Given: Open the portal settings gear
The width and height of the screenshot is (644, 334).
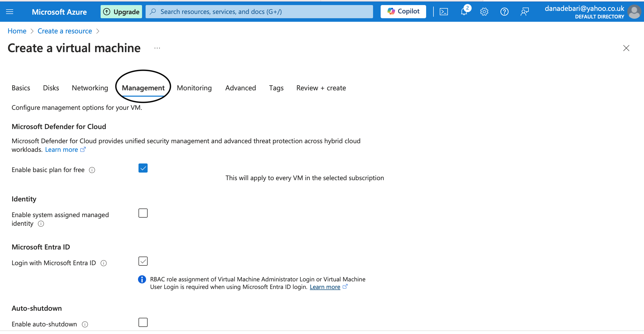Looking at the screenshot, I should tap(484, 12).
